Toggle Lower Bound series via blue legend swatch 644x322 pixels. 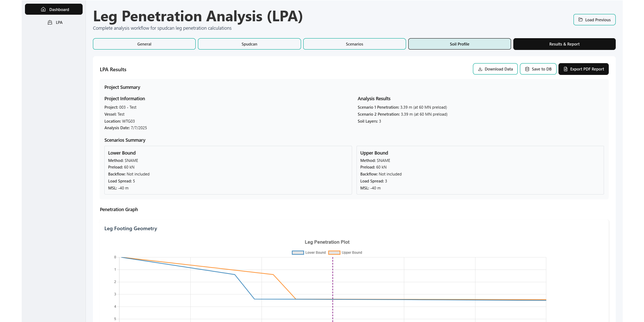pos(298,253)
